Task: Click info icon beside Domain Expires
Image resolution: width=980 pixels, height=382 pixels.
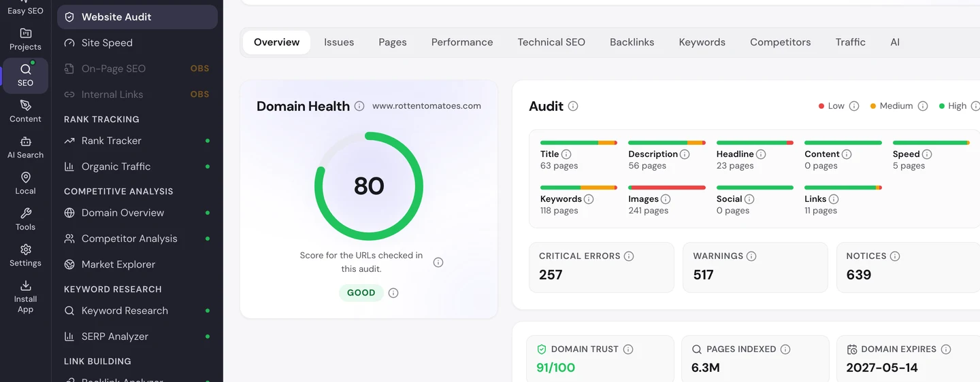Action: click(x=946, y=349)
